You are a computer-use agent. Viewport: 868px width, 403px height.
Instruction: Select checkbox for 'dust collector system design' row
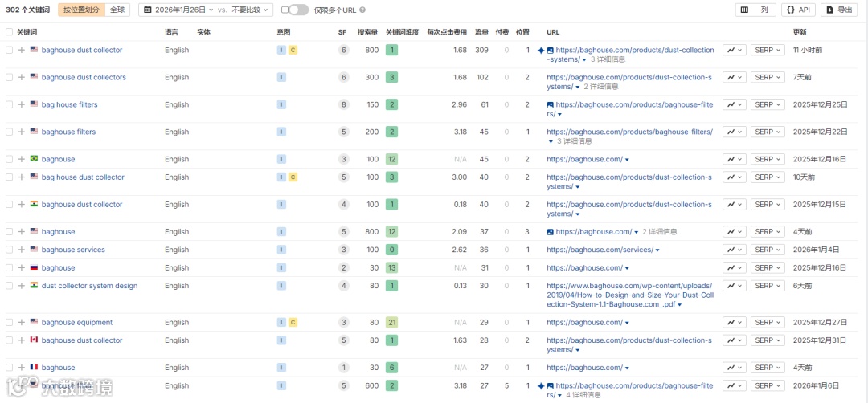9,286
